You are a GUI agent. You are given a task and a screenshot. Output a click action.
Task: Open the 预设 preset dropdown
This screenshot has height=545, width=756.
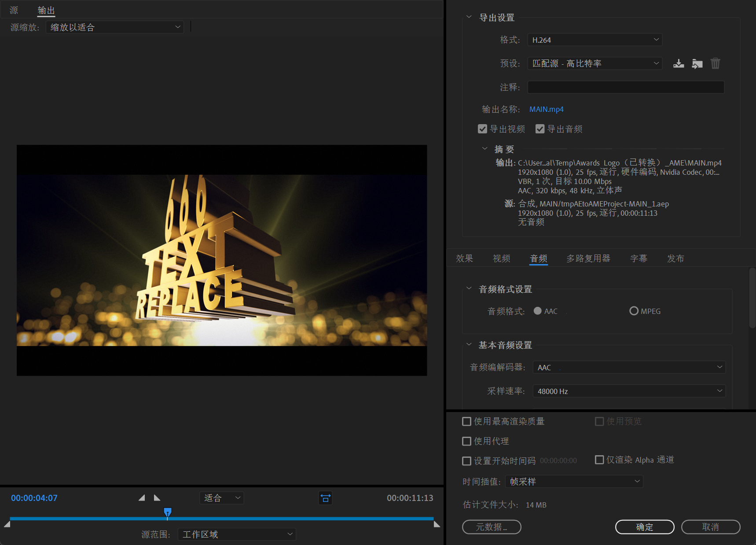[595, 63]
